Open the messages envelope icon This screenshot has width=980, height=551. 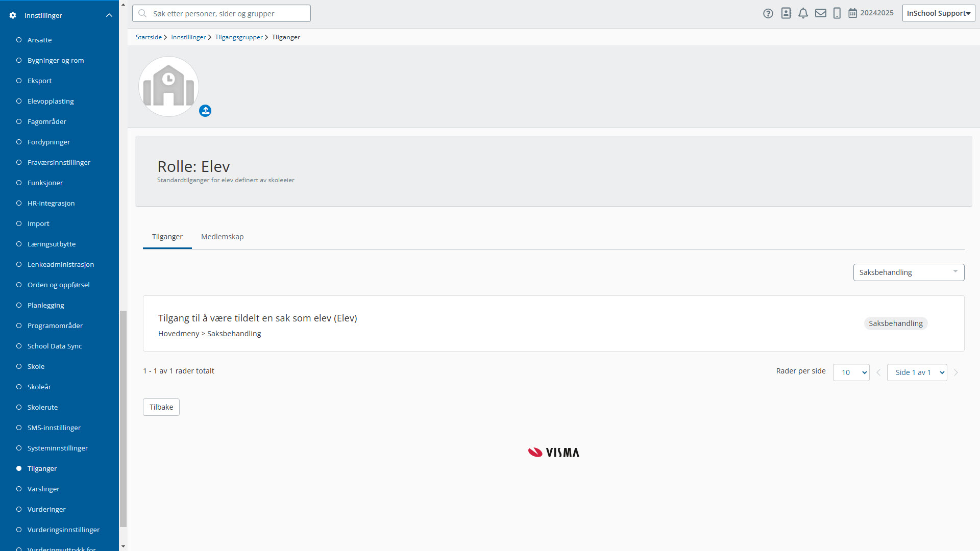[820, 14]
